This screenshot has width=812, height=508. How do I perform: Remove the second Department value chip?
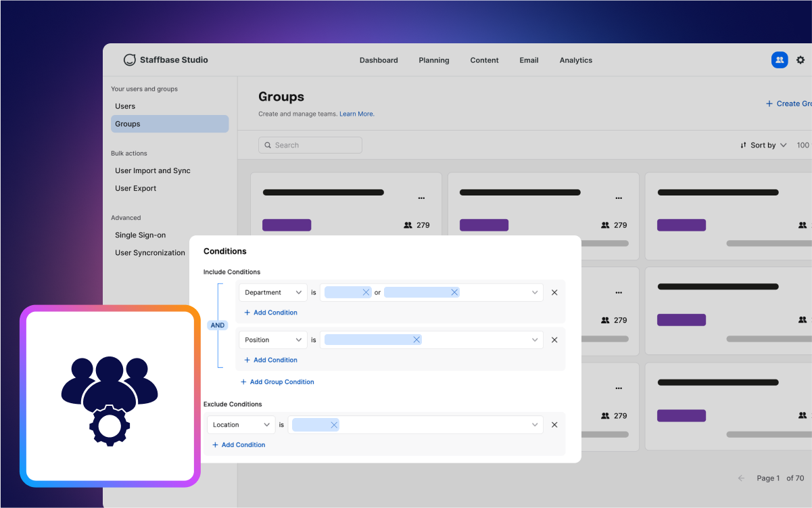click(454, 292)
